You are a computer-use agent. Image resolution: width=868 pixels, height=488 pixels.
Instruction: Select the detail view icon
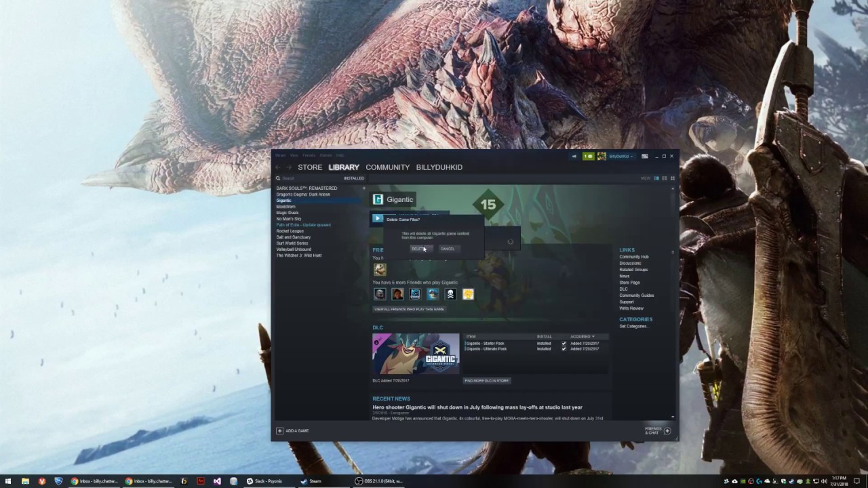656,178
